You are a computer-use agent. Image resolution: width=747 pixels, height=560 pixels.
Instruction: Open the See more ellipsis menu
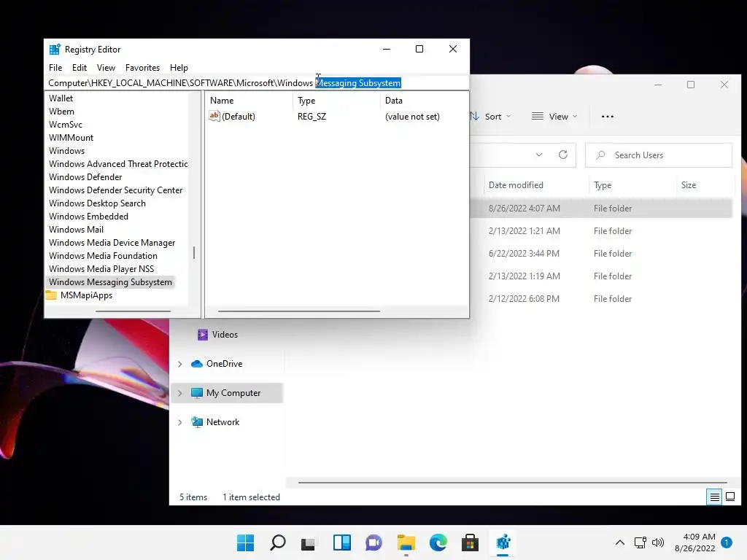pos(608,117)
